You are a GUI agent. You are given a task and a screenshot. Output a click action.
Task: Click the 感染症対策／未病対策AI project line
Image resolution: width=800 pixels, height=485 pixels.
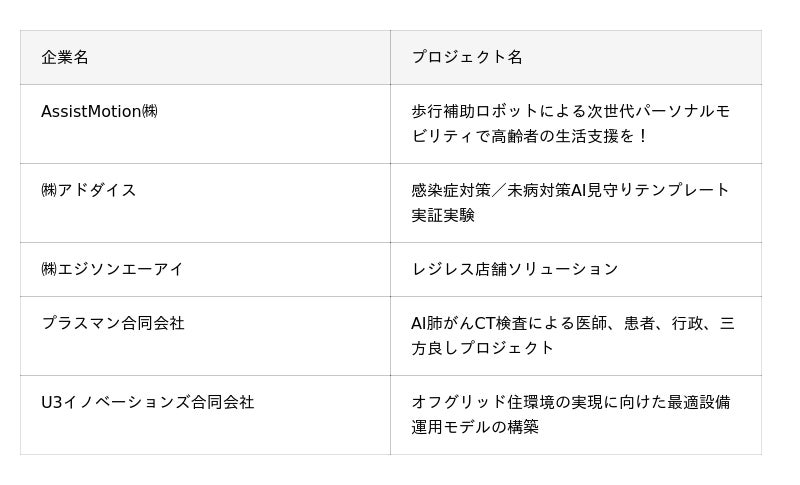pyautogui.click(x=570, y=190)
